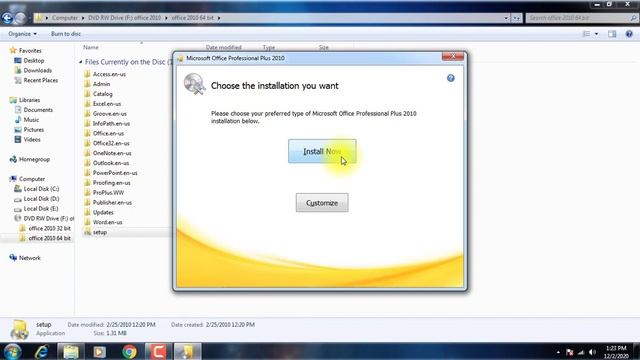Open the change view options dropdown arrow
640x360 pixels.
(x=596, y=34)
